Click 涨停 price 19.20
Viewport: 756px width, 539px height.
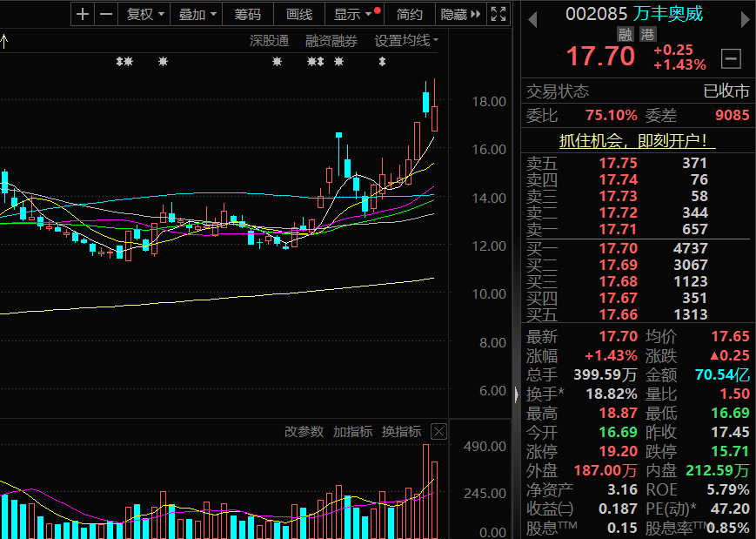pos(618,451)
